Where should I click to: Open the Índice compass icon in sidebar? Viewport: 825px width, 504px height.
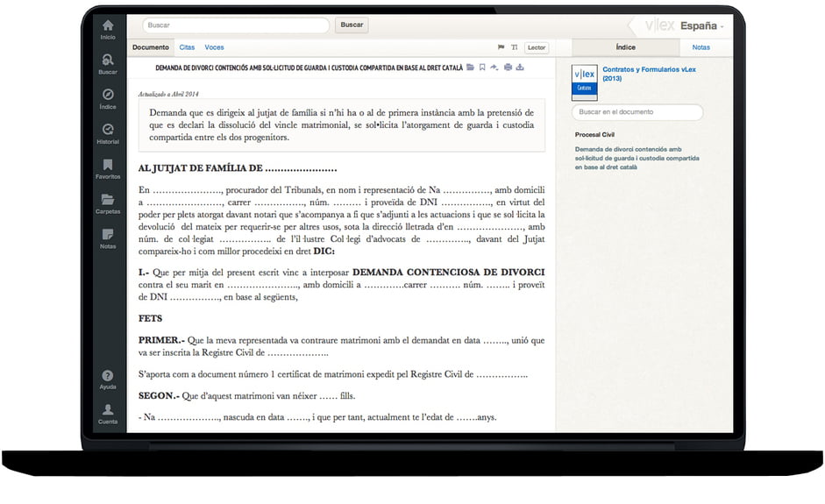click(x=108, y=94)
